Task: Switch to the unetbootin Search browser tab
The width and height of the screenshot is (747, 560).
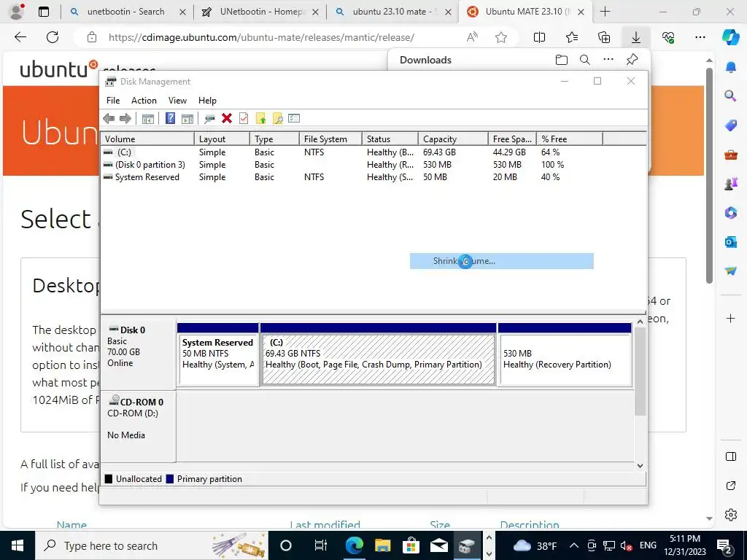Action: pyautogui.click(x=126, y=12)
